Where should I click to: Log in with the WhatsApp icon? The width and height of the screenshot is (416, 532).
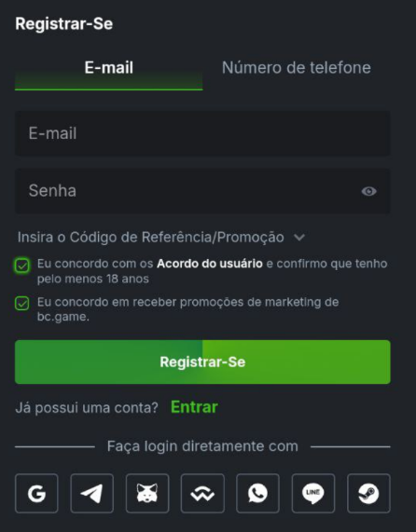coord(257,493)
